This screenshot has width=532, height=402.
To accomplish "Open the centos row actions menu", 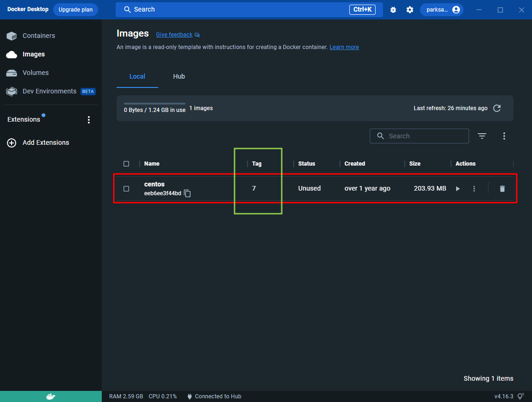I will coord(474,189).
